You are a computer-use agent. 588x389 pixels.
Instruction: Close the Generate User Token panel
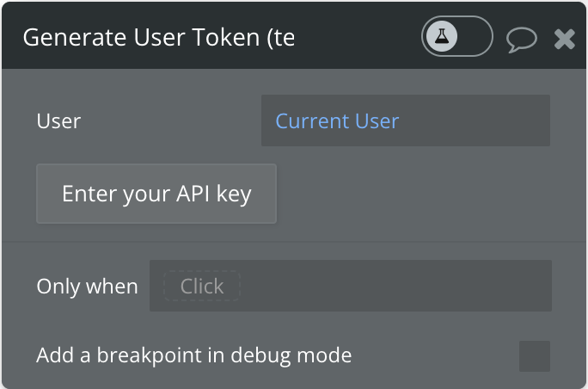click(x=565, y=39)
